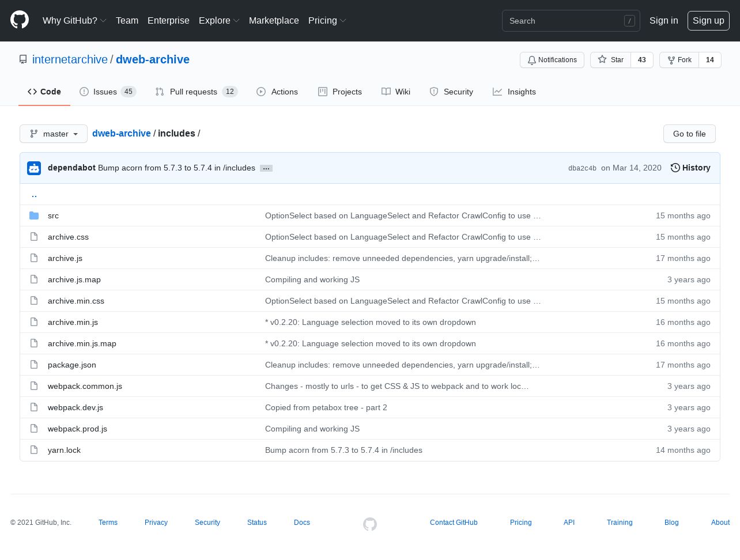The height and width of the screenshot is (560, 740).
Task: Click file icon for webpack.dev.js
Action: point(34,407)
